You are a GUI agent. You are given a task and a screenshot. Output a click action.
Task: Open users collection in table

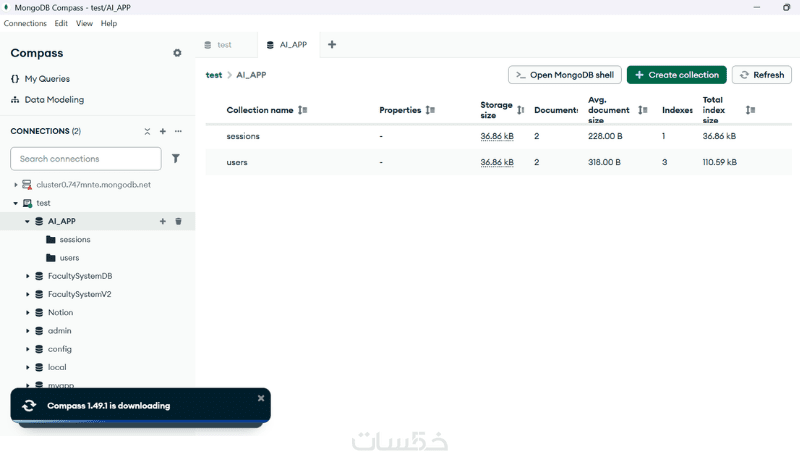coord(237,162)
